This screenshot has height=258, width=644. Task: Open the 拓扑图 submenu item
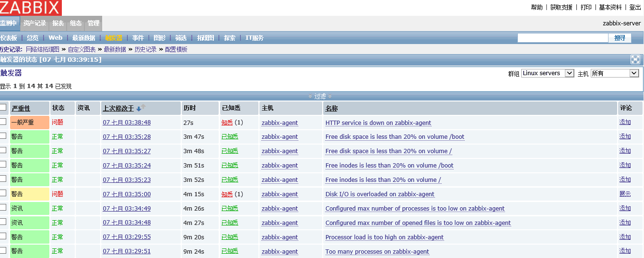click(x=205, y=38)
